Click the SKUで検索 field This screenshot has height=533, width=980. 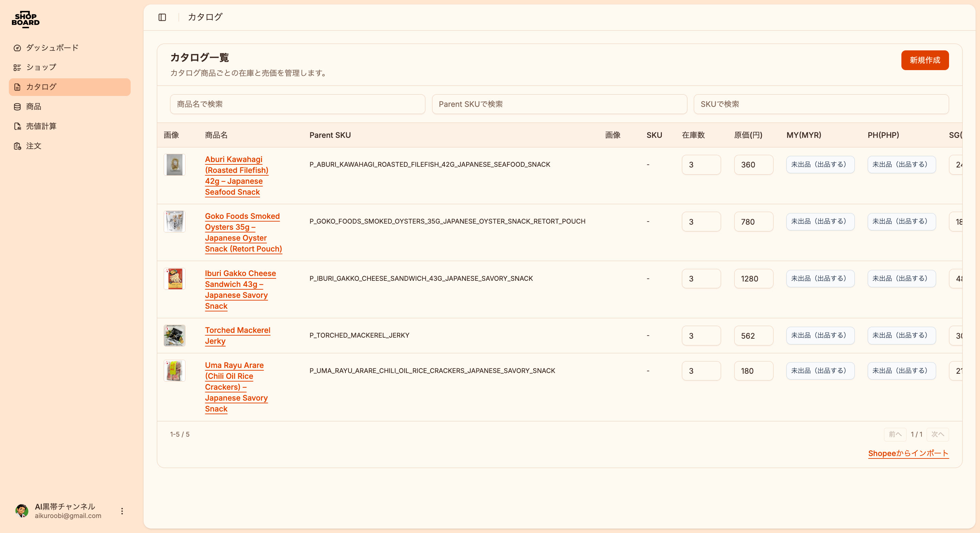click(x=821, y=104)
